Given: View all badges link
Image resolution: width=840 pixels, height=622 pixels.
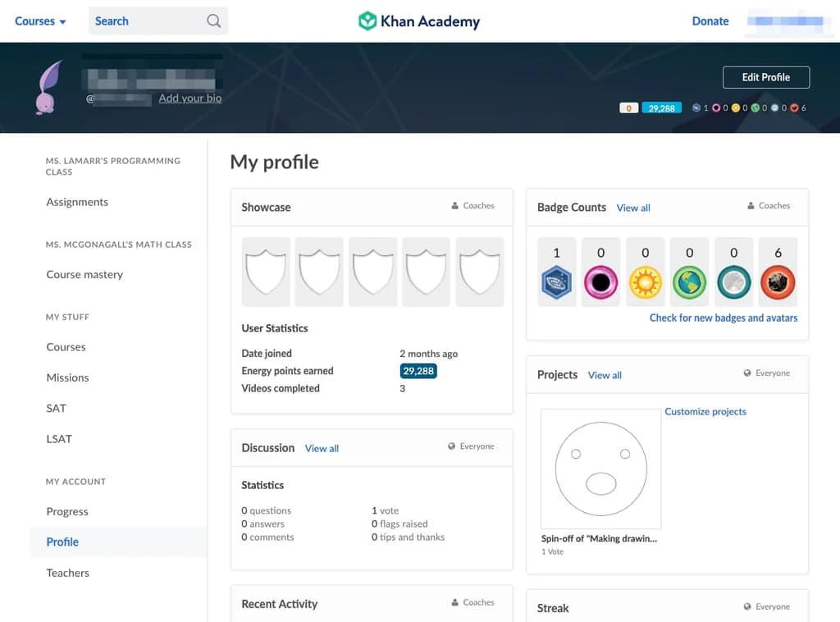Looking at the screenshot, I should (x=633, y=208).
